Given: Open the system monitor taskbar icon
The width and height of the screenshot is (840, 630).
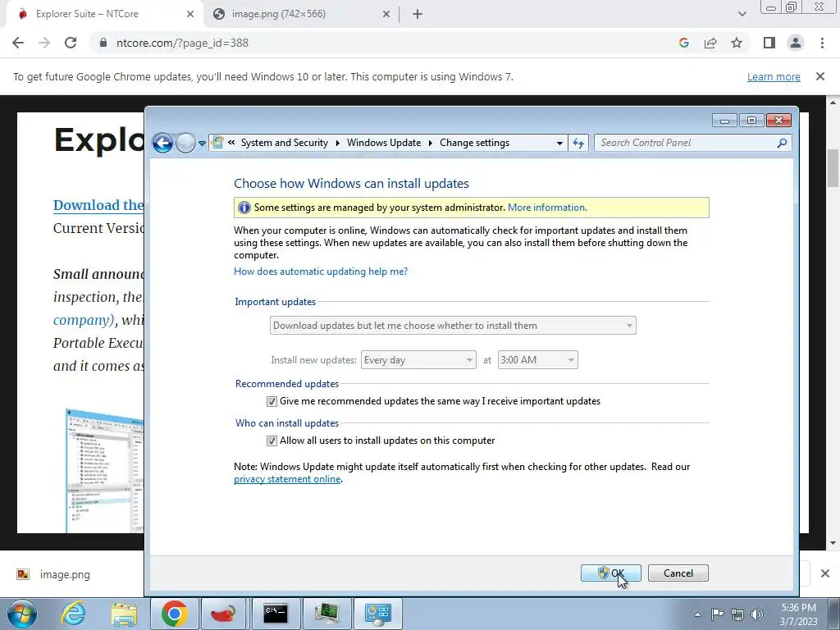Looking at the screenshot, I should pyautogui.click(x=326, y=614).
